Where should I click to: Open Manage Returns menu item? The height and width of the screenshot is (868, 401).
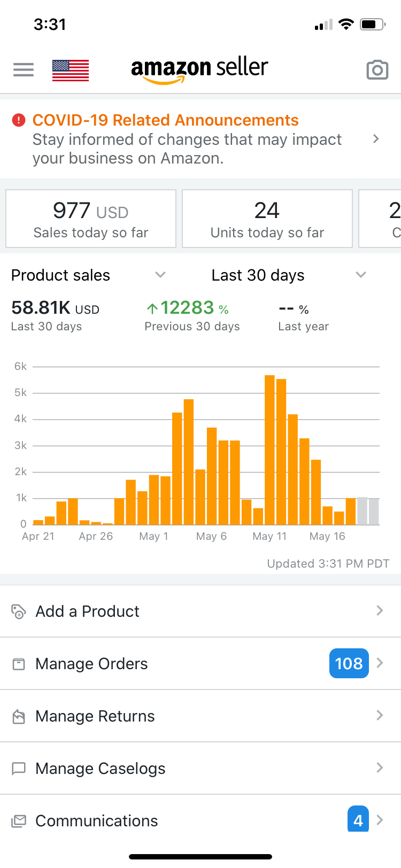pos(95,716)
